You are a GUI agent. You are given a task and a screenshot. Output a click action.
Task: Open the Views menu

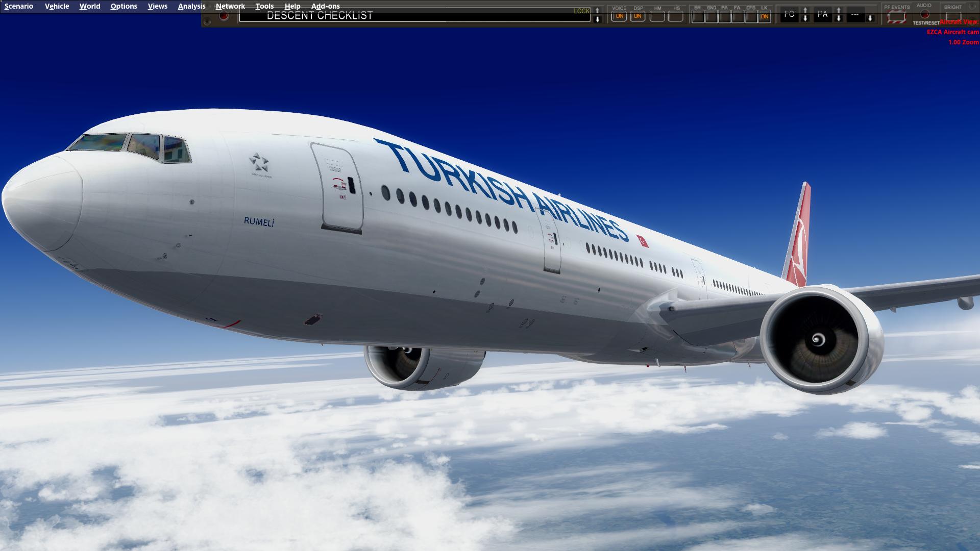158,6
